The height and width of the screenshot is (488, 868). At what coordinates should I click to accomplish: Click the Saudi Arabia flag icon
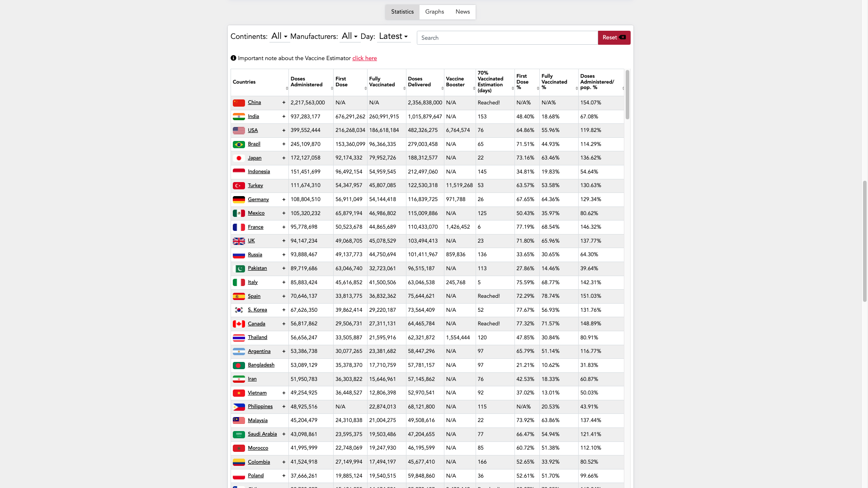pos(239,435)
